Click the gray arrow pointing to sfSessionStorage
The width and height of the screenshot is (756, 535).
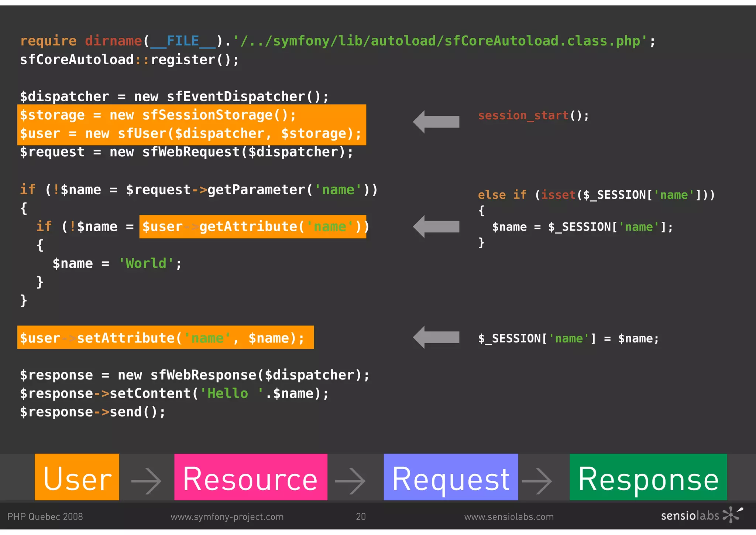pyautogui.click(x=436, y=122)
